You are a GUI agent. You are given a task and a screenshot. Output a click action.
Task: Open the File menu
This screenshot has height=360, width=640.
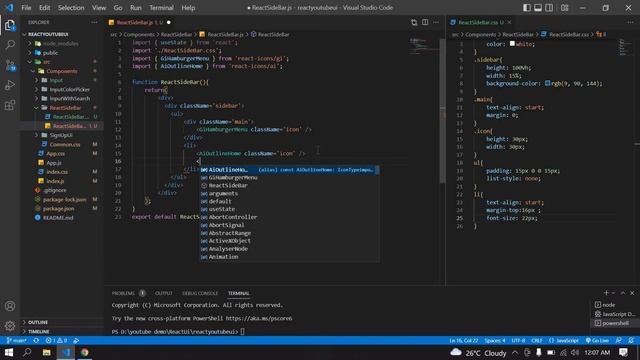tap(26, 8)
